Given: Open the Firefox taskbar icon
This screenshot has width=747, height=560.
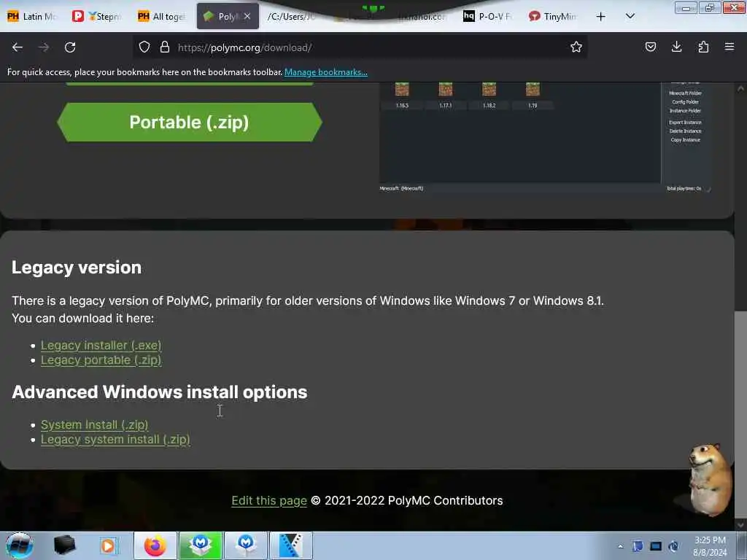Looking at the screenshot, I should 155,545.
